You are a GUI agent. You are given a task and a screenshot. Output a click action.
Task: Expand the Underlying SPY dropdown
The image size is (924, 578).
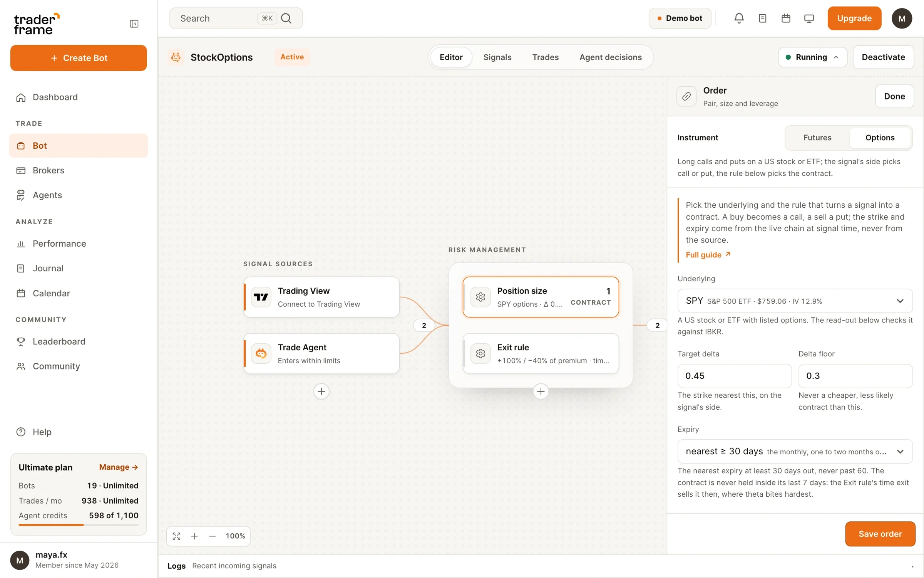pyautogui.click(x=795, y=301)
